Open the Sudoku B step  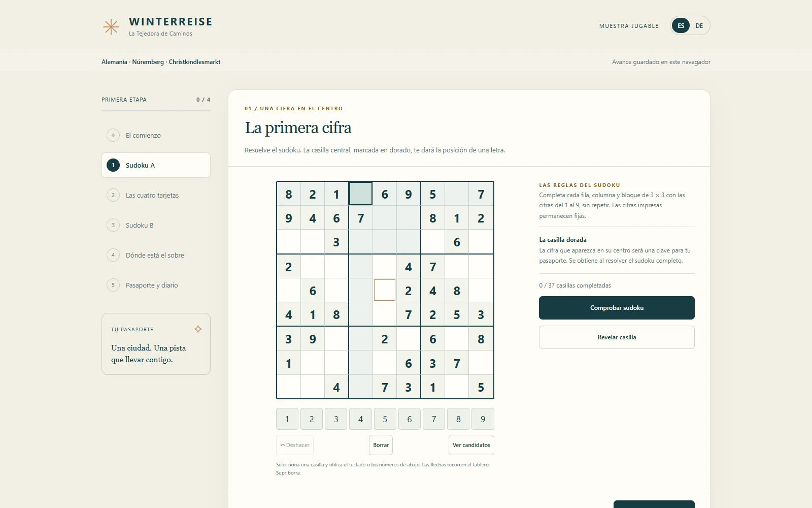pos(156,225)
